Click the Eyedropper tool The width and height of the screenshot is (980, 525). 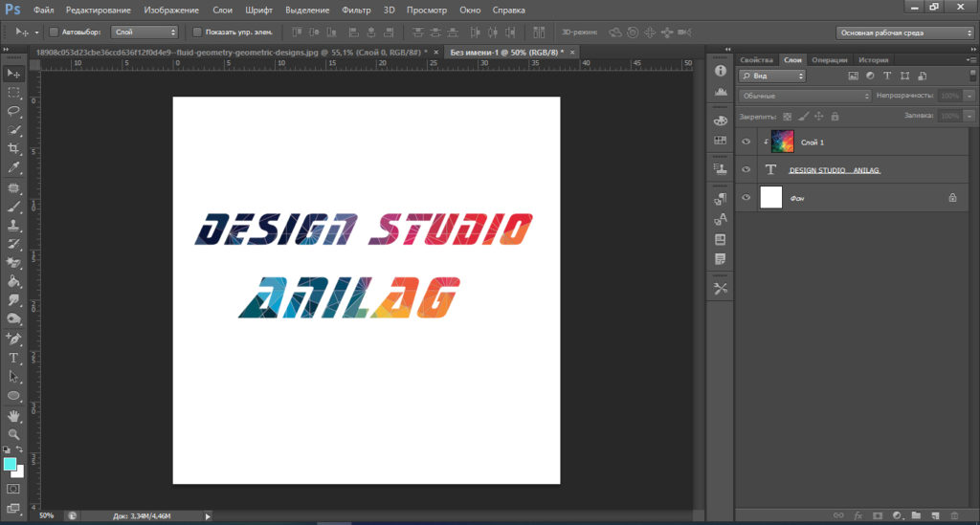click(13, 167)
